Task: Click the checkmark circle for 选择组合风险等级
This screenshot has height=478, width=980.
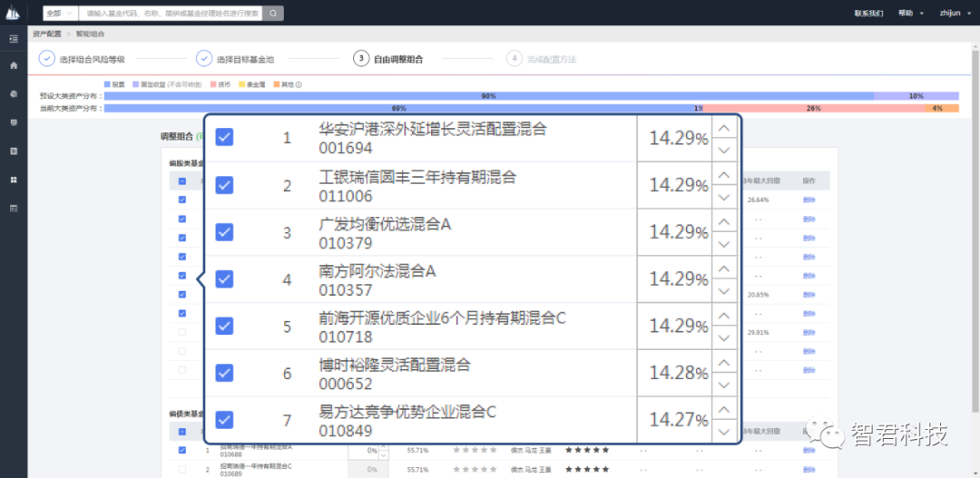Action: [47, 59]
